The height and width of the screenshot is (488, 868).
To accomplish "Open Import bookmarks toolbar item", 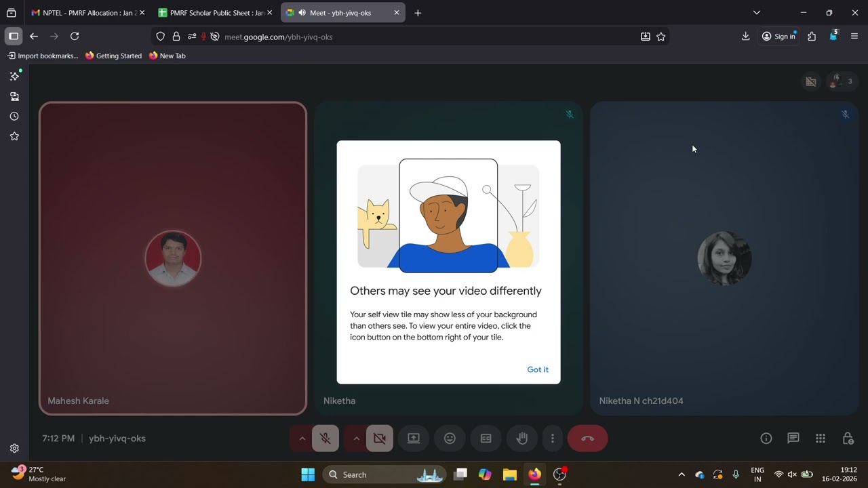I will coord(43,56).
